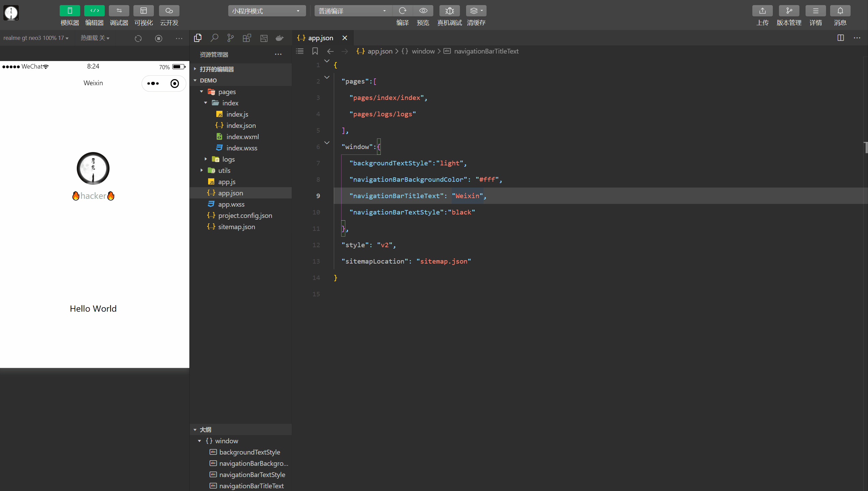This screenshot has width=868, height=491.
Task: Click the hacker avatar image in simulator
Action: [x=93, y=168]
